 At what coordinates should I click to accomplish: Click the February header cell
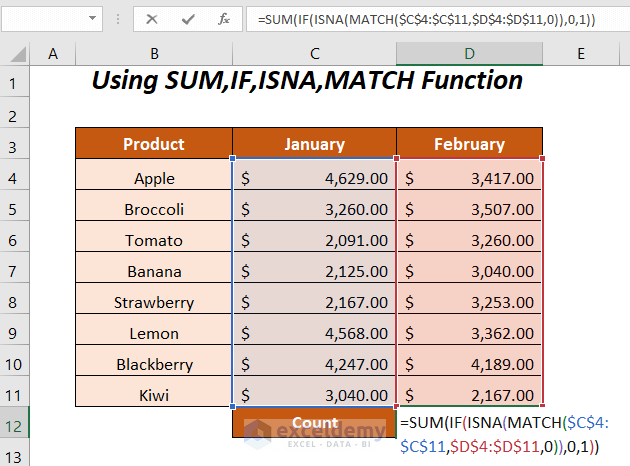[x=469, y=144]
